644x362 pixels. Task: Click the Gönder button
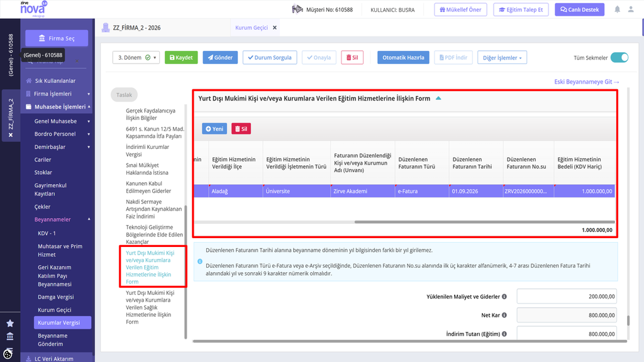click(220, 57)
